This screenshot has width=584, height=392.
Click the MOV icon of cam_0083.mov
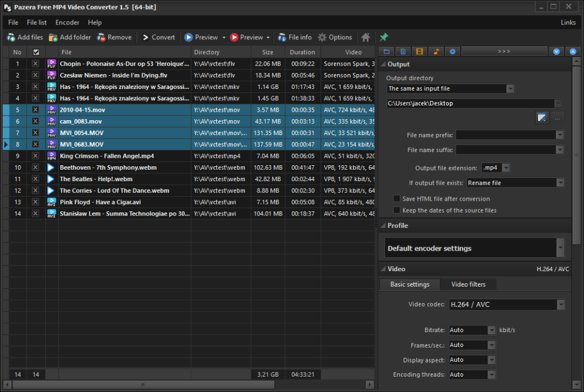[51, 121]
